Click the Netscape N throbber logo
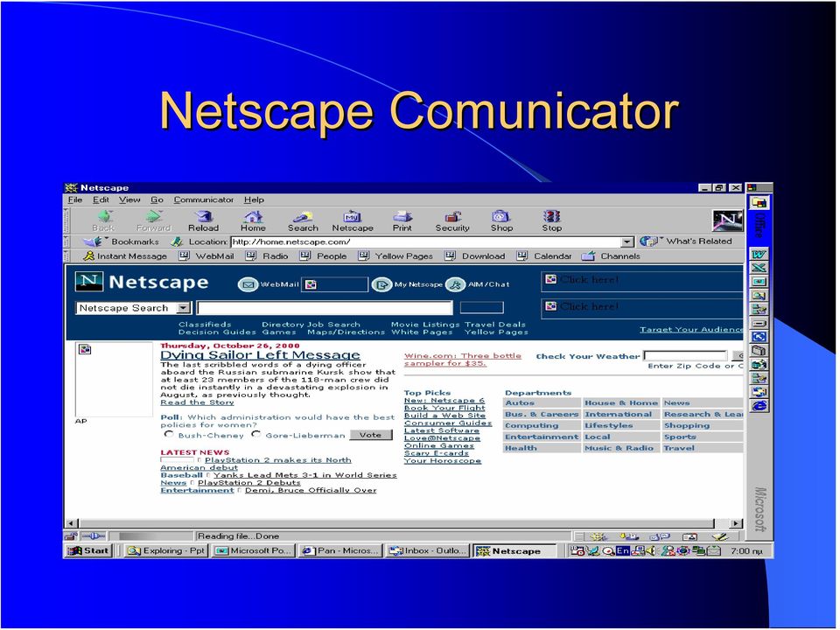Image resolution: width=840 pixels, height=630 pixels. [727, 220]
